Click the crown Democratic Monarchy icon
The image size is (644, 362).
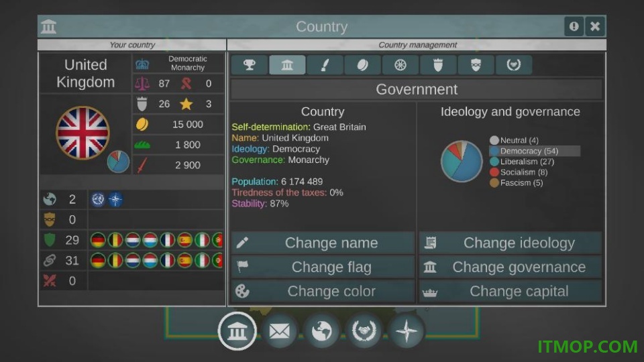[x=142, y=64]
